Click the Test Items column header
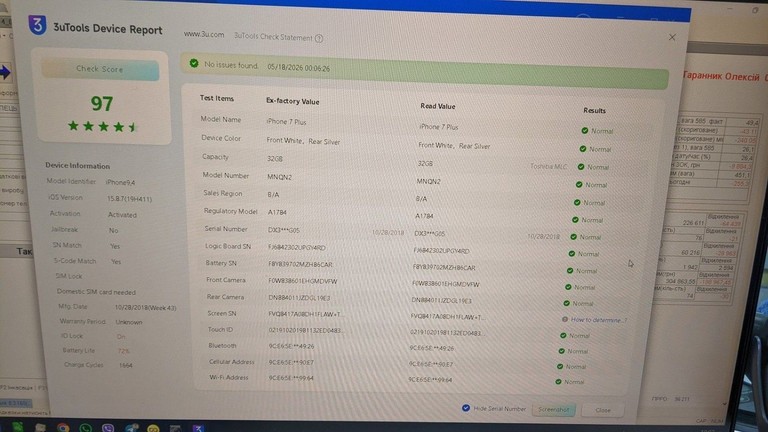 (x=216, y=98)
